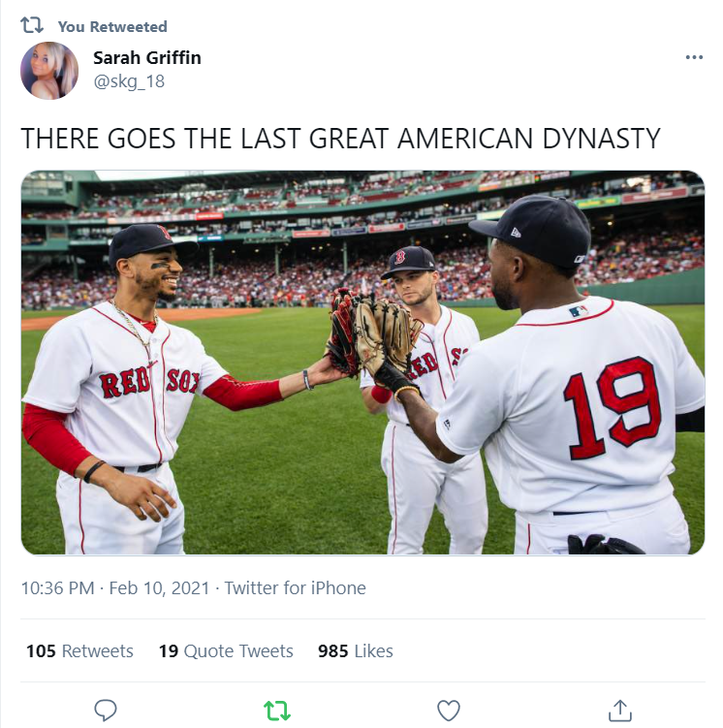
Task: View the list of 105 Retweets
Action: (x=79, y=650)
